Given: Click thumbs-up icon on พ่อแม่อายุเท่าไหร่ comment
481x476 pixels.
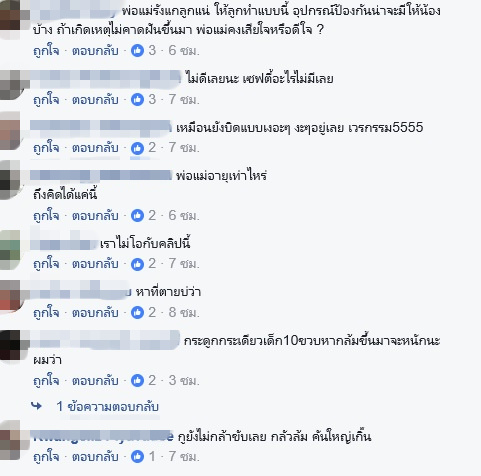Looking at the screenshot, I should (137, 216).
